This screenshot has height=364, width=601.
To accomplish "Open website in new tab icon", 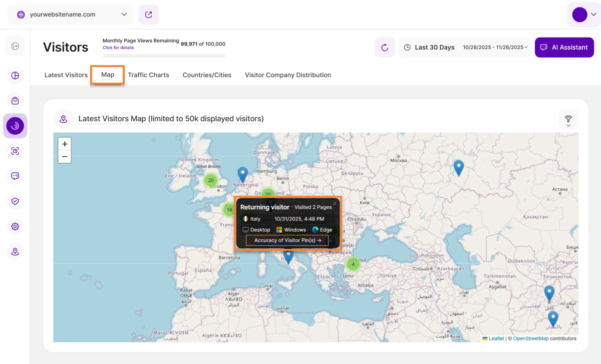I will [x=148, y=15].
